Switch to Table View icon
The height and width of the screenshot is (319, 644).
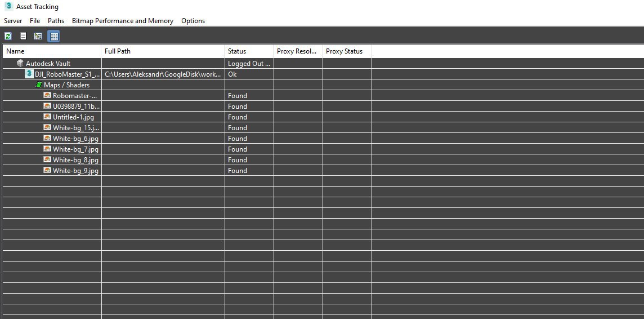53,36
